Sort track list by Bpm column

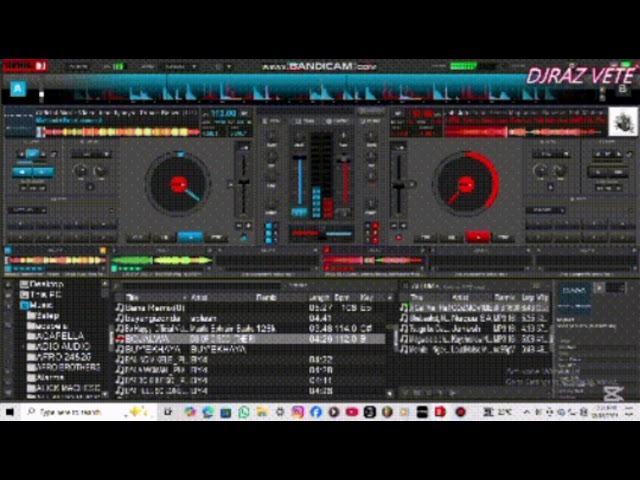tap(342, 298)
